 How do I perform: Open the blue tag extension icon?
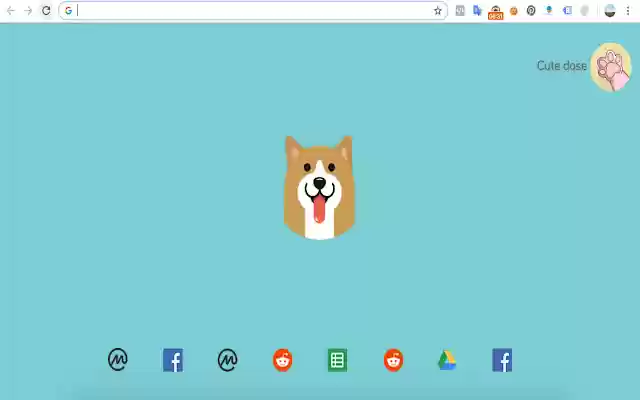pos(567,11)
